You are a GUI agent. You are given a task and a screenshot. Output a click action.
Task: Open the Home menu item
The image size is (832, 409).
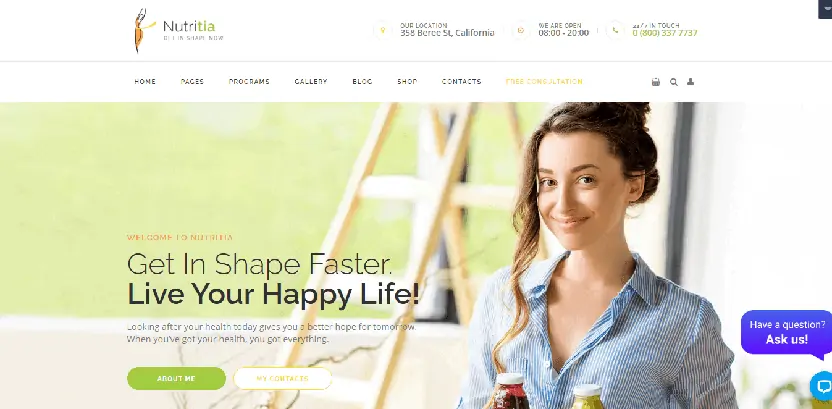(x=145, y=82)
